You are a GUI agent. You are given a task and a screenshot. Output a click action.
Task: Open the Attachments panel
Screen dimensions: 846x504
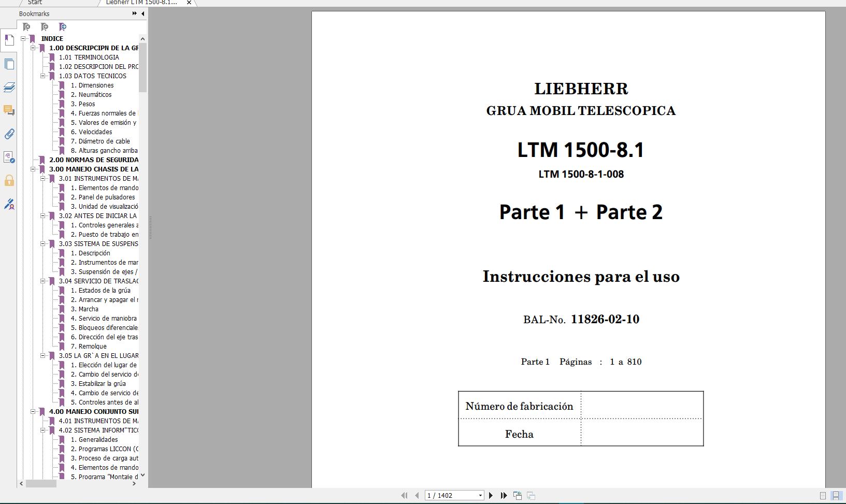click(x=8, y=134)
